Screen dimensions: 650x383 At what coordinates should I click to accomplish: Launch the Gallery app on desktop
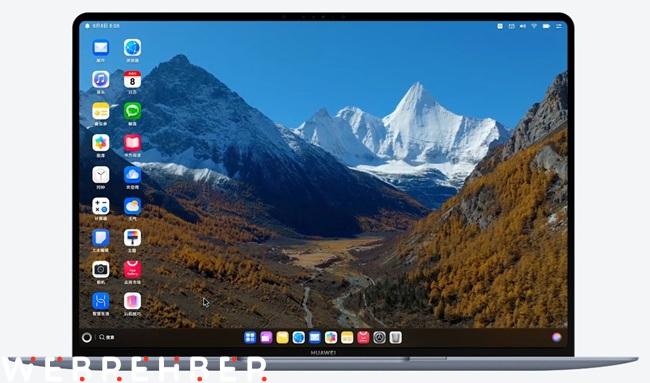point(101,143)
